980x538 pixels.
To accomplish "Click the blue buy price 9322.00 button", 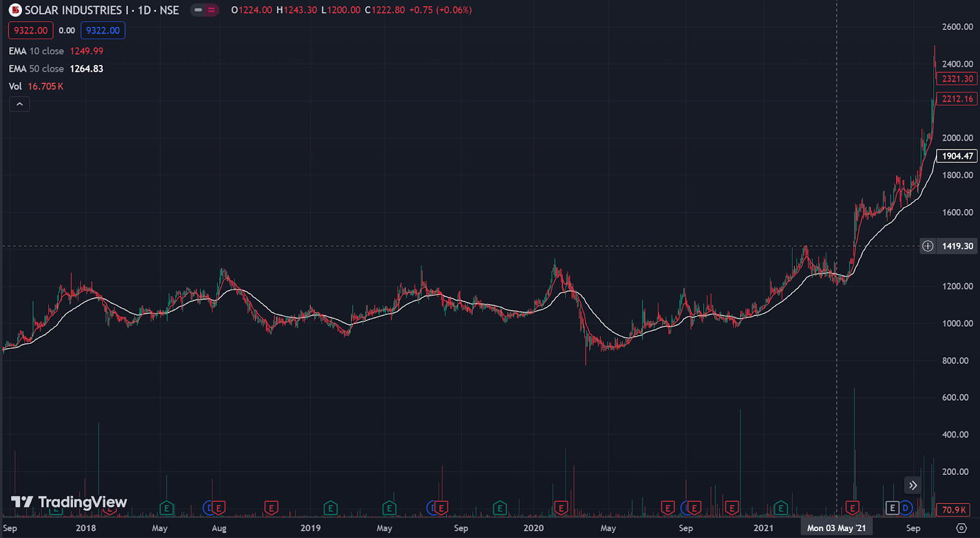I will [103, 31].
